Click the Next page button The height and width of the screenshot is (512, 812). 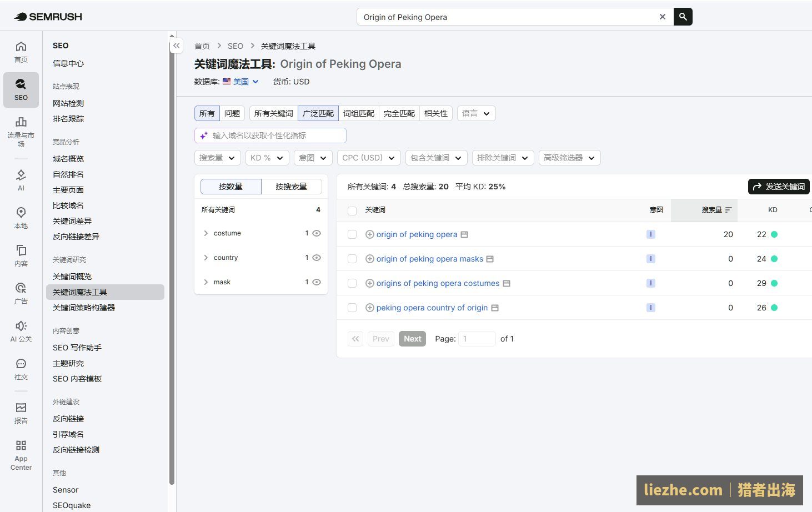point(413,339)
